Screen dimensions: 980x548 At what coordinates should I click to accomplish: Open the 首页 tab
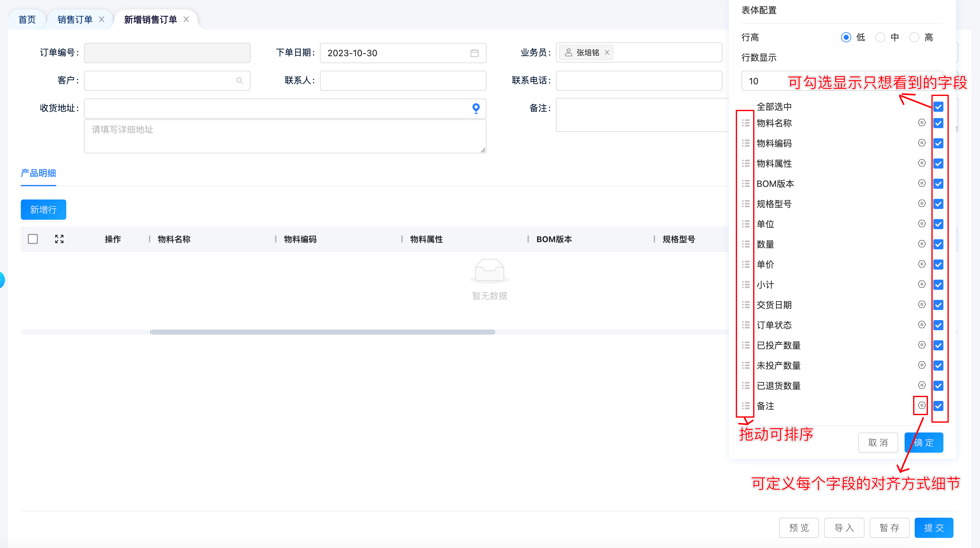(x=27, y=19)
